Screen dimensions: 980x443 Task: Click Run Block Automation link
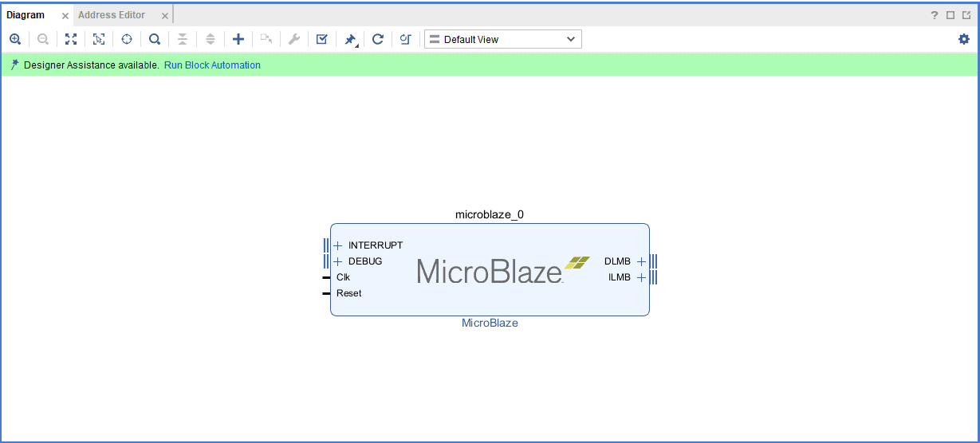[212, 65]
